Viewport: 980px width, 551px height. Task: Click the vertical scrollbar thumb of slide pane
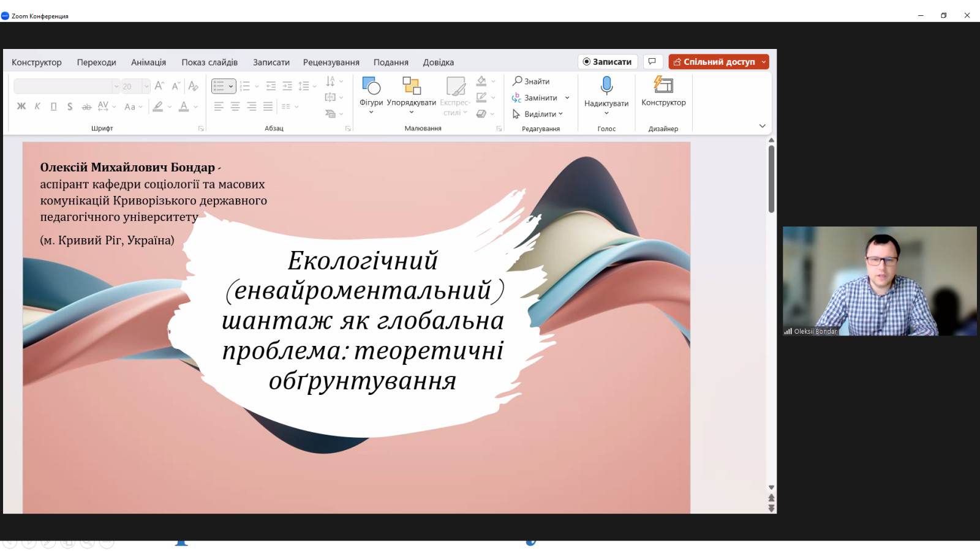[771, 179]
